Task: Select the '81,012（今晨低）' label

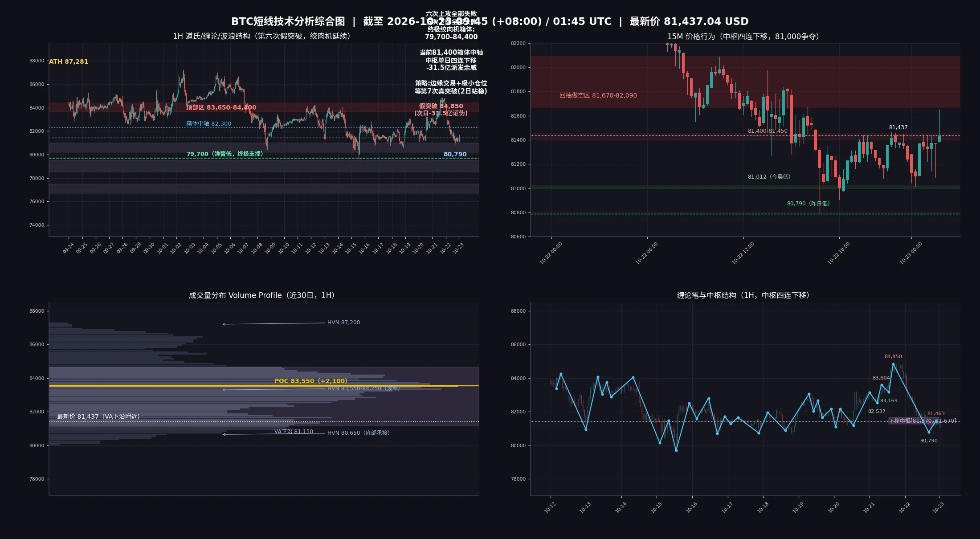Action: [x=770, y=177]
